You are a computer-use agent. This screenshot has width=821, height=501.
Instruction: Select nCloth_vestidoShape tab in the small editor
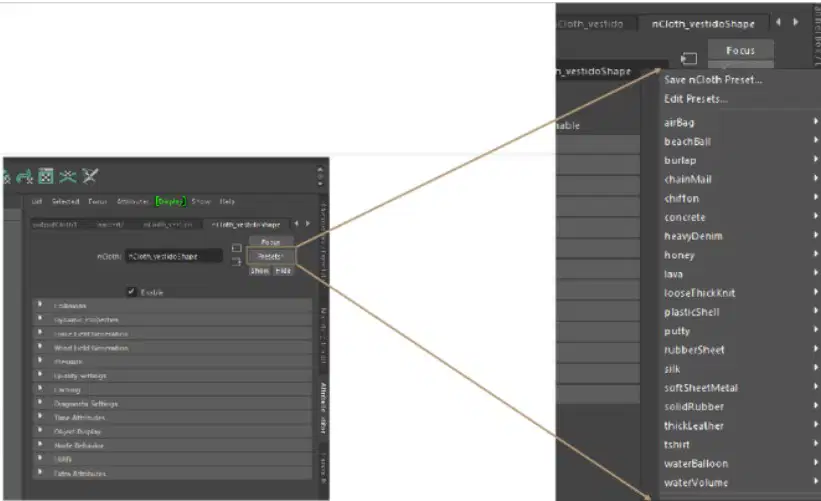pyautogui.click(x=246, y=225)
